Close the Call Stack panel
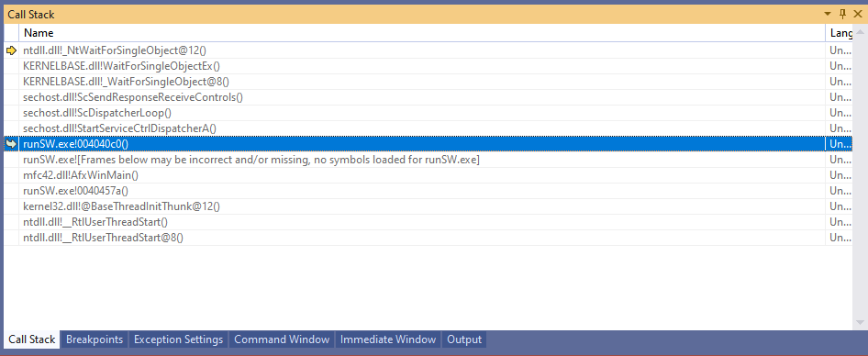Image resolution: width=868 pixels, height=356 pixels. point(858,15)
